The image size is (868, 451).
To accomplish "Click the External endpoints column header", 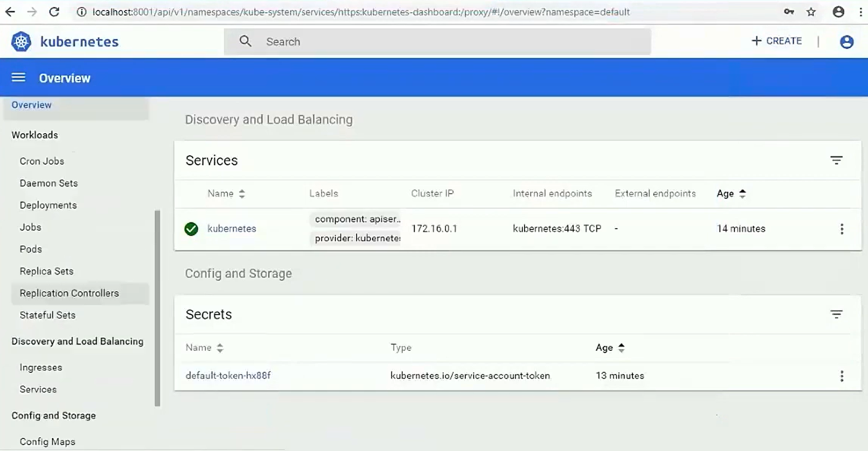I will pos(655,194).
